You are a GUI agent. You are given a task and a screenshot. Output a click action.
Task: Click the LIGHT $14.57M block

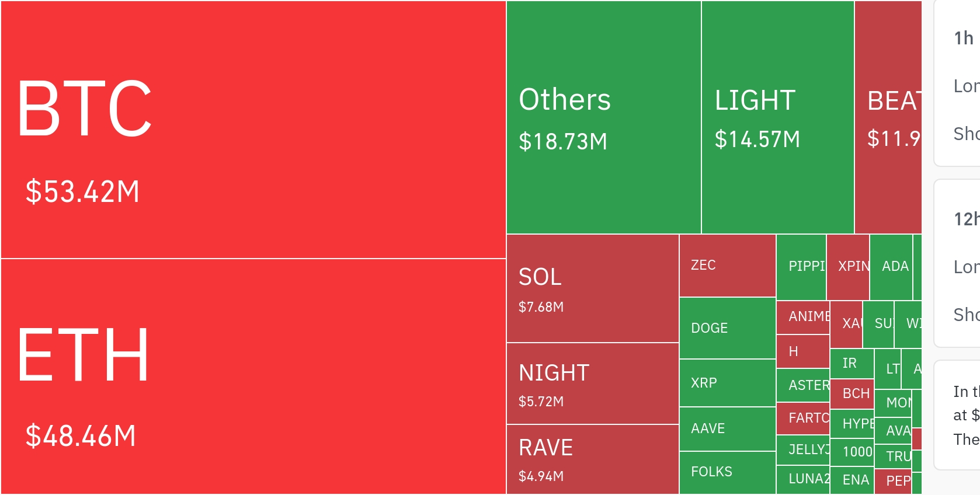(777, 117)
